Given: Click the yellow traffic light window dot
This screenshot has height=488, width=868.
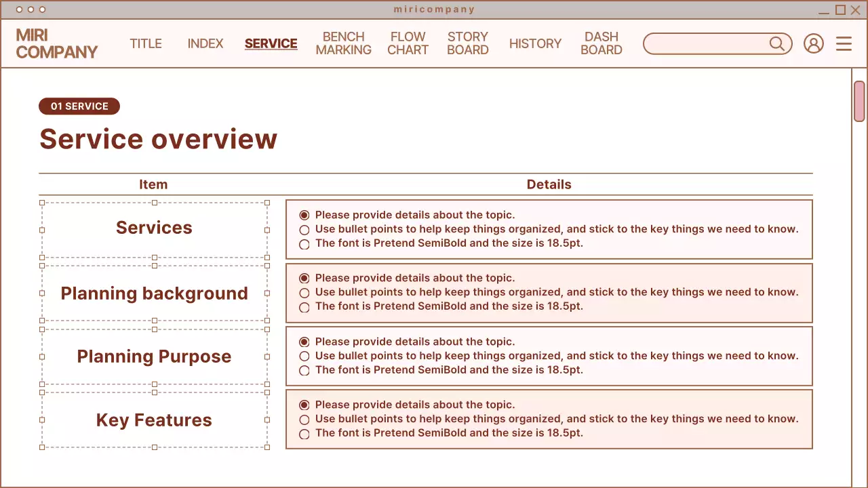Looking at the screenshot, I should tap(31, 9).
